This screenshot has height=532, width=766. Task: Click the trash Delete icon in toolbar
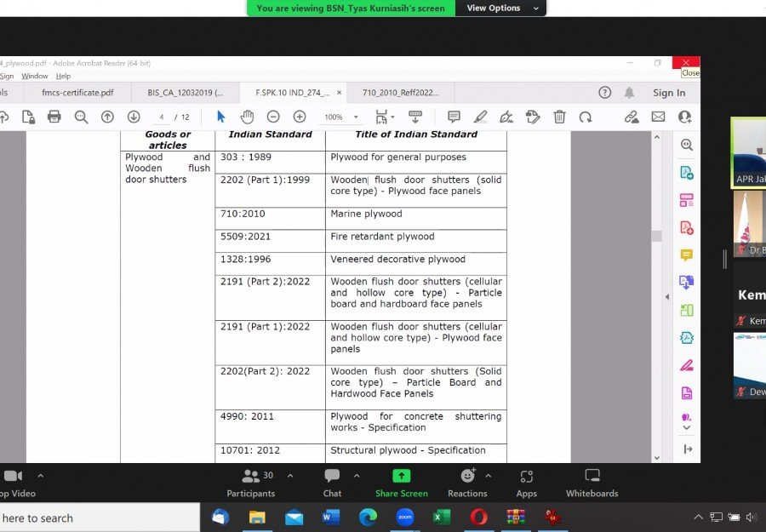click(559, 117)
